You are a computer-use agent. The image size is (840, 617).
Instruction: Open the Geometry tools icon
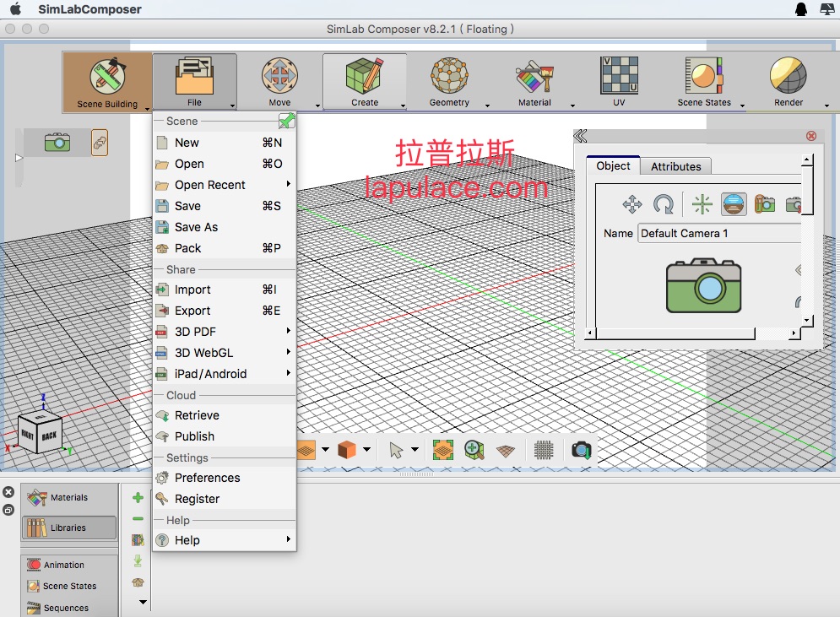449,75
